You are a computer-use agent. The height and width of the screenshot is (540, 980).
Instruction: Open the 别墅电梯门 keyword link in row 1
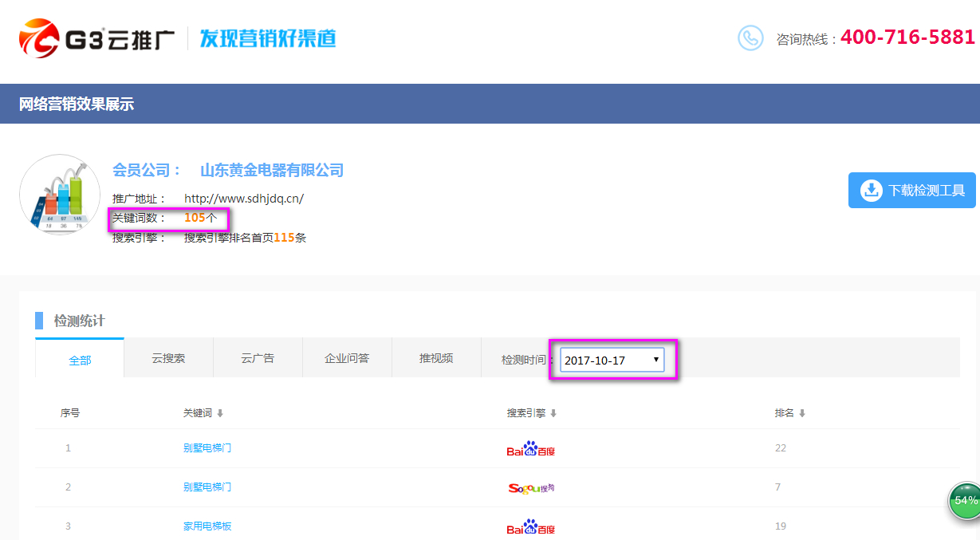(207, 448)
